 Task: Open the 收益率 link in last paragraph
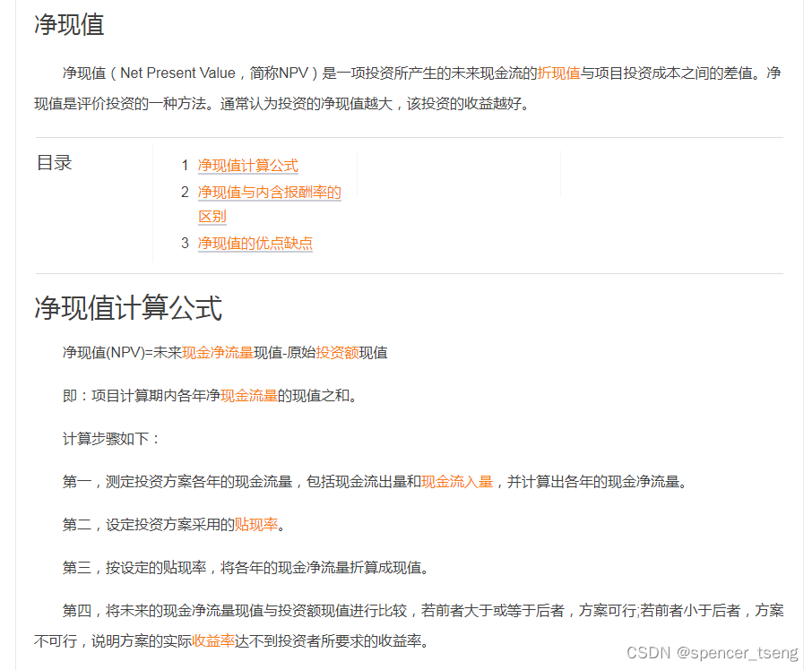[x=212, y=641]
